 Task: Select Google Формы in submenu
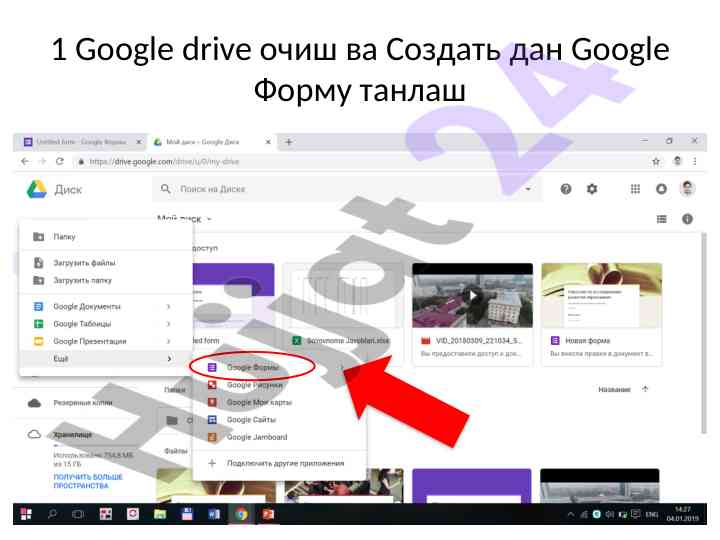click(279, 367)
